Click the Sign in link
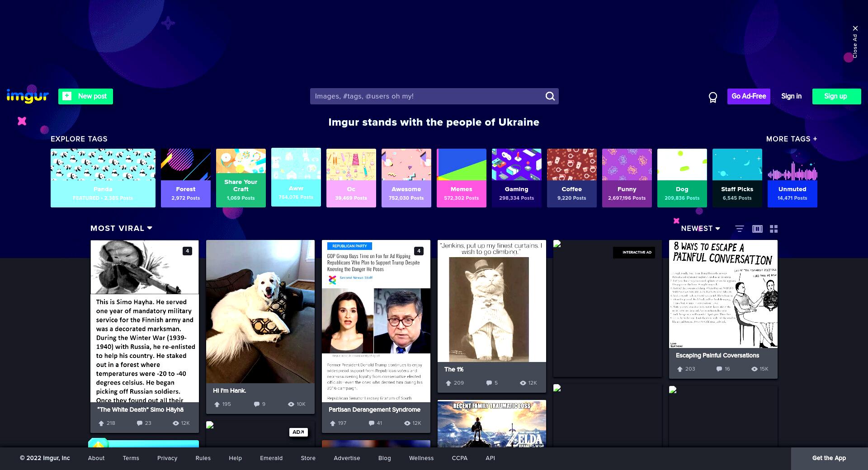 coord(791,96)
